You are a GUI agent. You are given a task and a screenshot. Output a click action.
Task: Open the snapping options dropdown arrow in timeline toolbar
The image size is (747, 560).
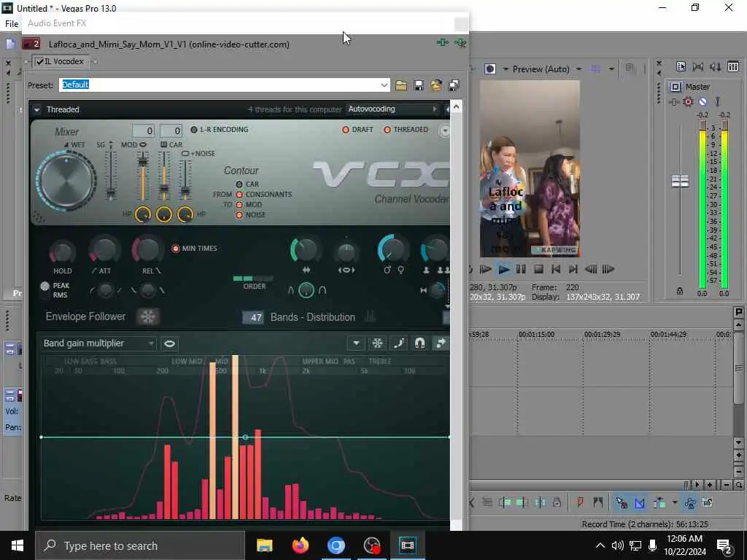[x=675, y=502]
